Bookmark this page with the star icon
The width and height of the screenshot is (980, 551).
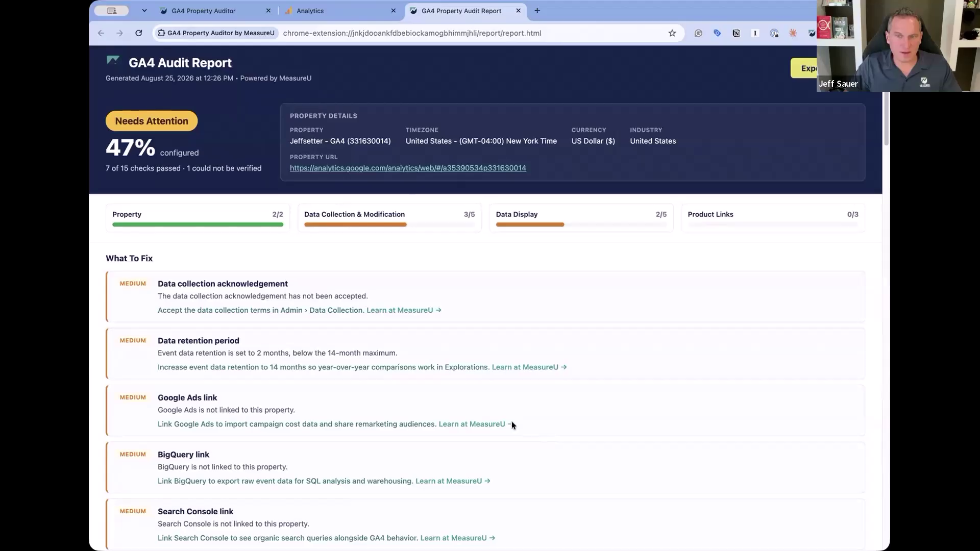point(672,33)
